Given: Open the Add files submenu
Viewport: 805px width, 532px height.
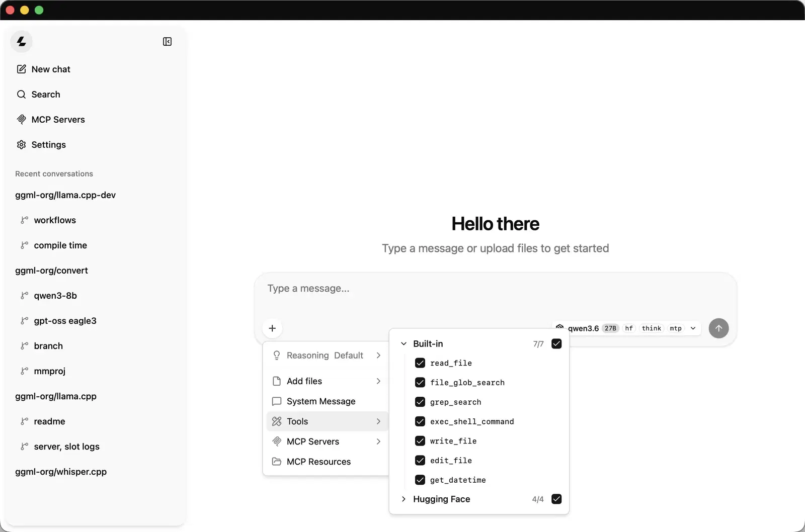Looking at the screenshot, I should point(327,381).
